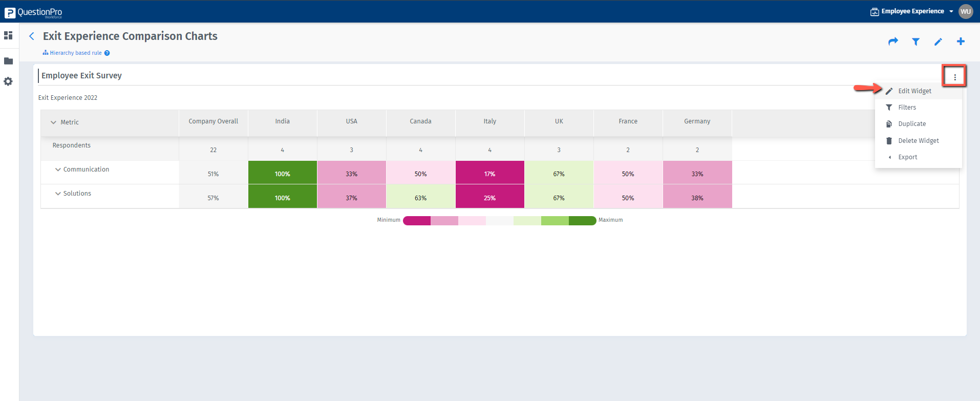
Task: Choose Filters in widget menu
Action: click(x=918, y=108)
